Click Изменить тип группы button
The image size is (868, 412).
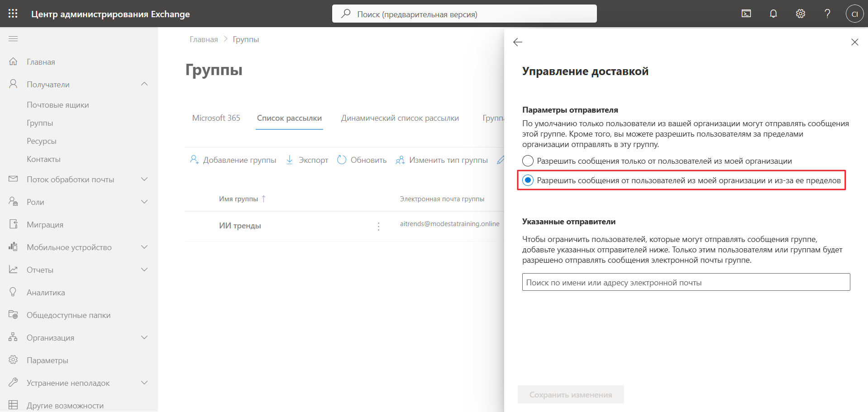(x=442, y=160)
